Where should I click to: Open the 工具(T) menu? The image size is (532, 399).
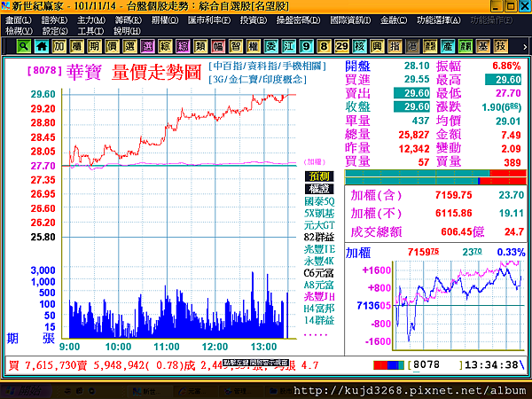(90, 31)
